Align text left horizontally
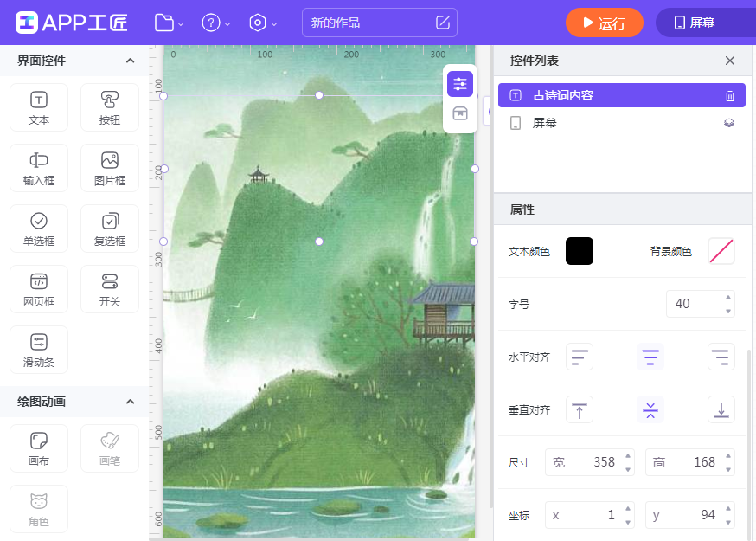 [x=579, y=357]
